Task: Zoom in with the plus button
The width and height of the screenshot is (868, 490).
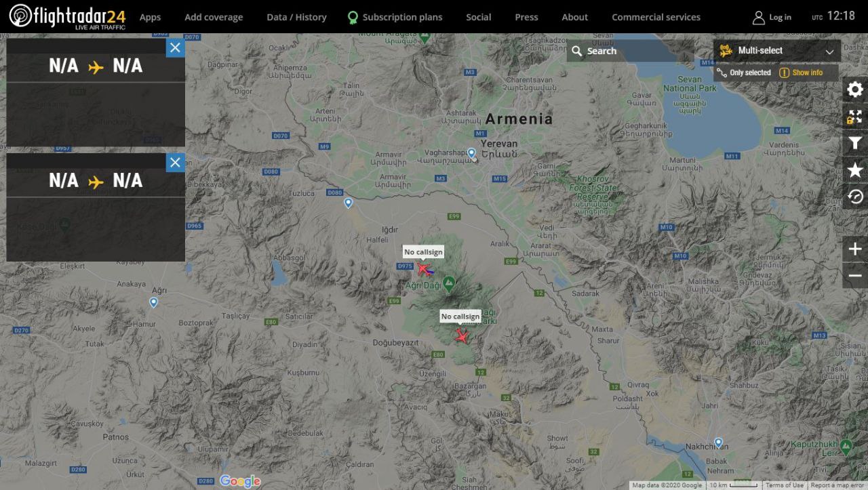Action: 855,249
